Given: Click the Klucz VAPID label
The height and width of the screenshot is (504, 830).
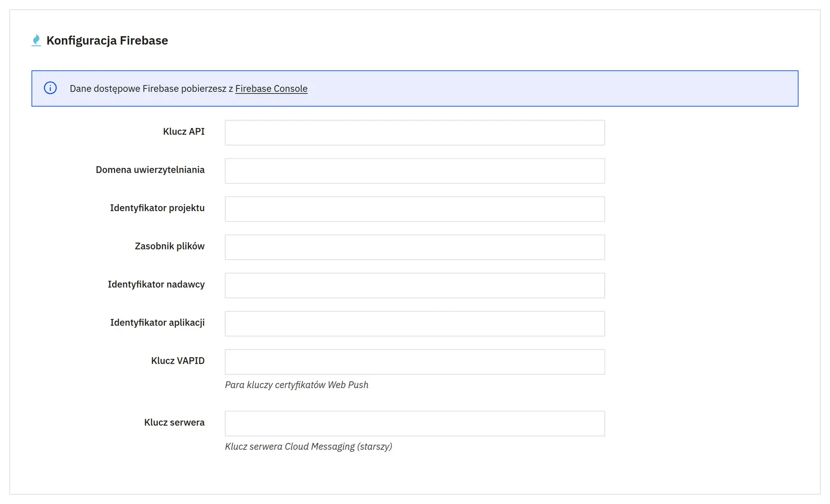Looking at the screenshot, I should pyautogui.click(x=178, y=361).
